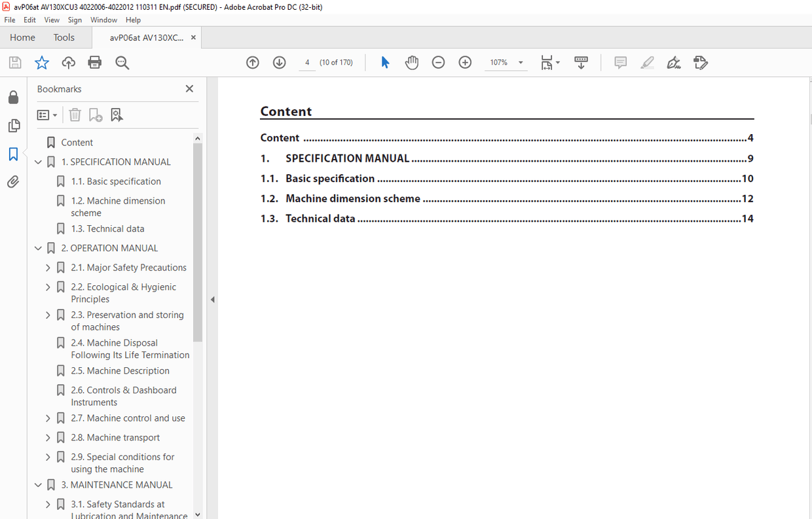
Task: Collapse the 1. SPECIFICATION MANUAL bookmark
Action: point(38,162)
